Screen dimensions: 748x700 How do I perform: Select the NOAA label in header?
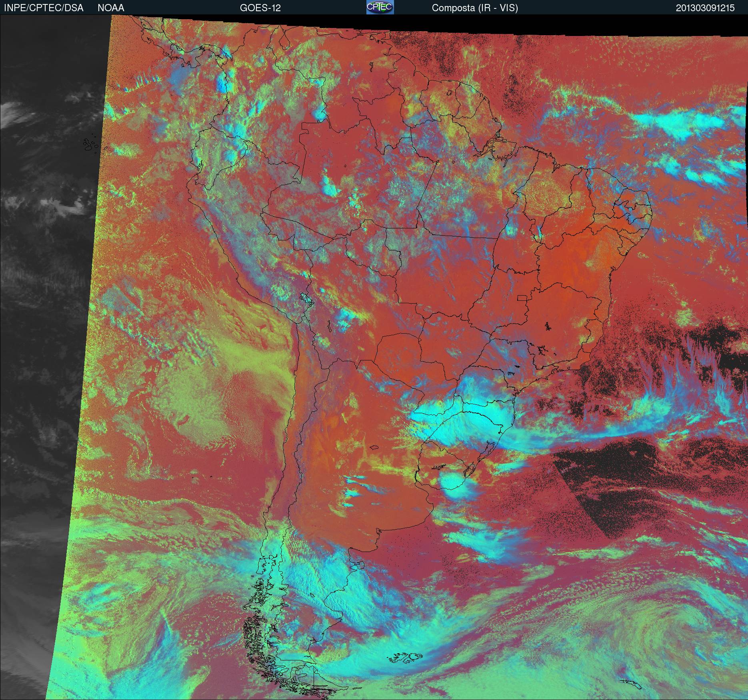point(111,8)
